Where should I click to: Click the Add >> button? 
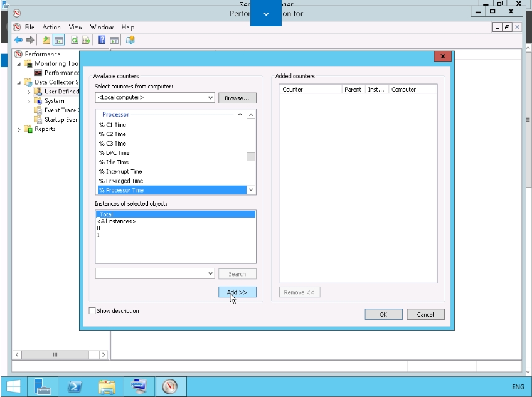pos(237,292)
